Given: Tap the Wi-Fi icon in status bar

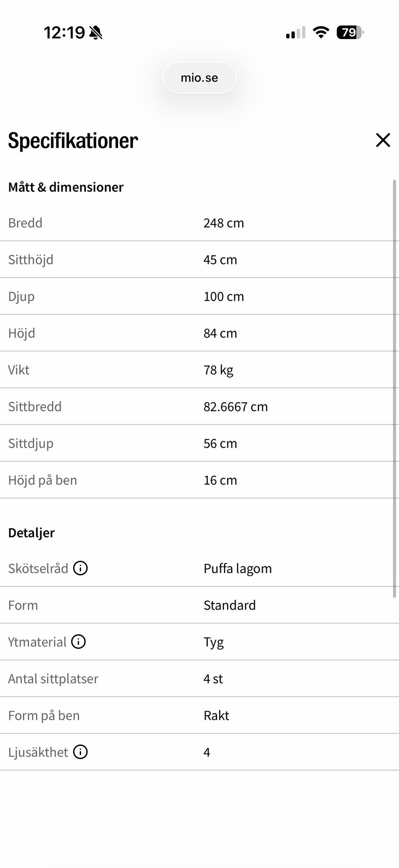Looking at the screenshot, I should pyautogui.click(x=320, y=32).
